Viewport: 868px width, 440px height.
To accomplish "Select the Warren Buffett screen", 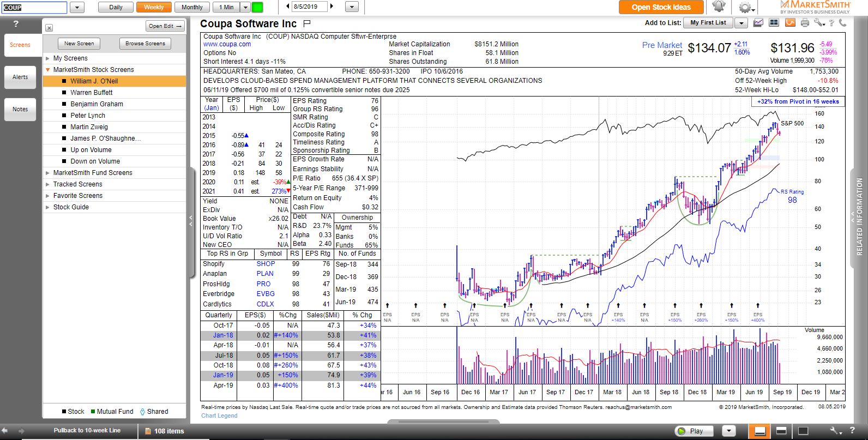I will 114,93.
